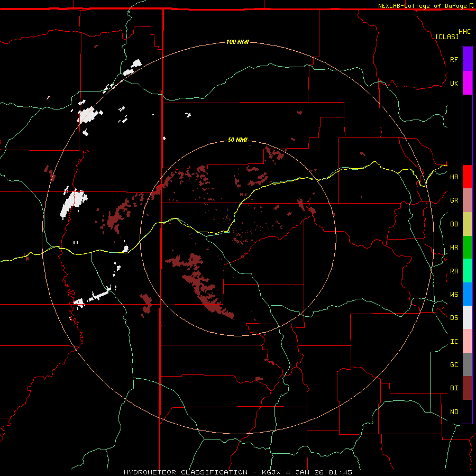Click the RA legend label
Viewport: 476px width, 476px height.
coord(454,271)
